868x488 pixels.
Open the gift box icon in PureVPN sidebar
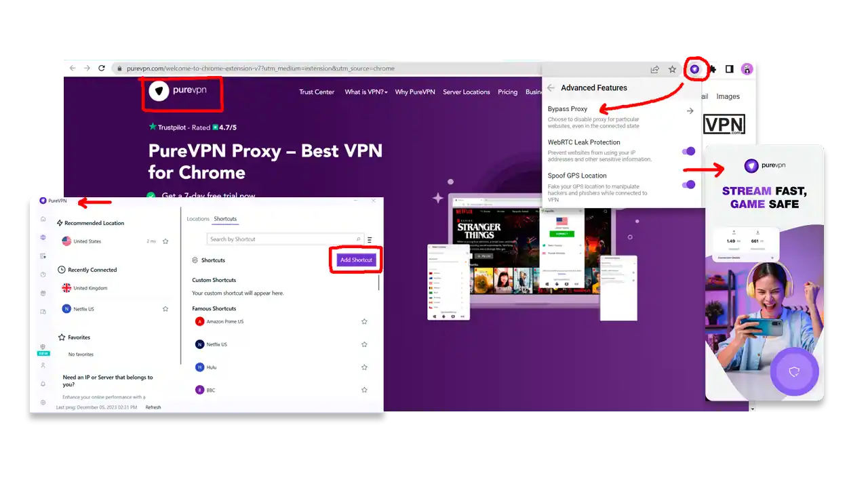[43, 293]
